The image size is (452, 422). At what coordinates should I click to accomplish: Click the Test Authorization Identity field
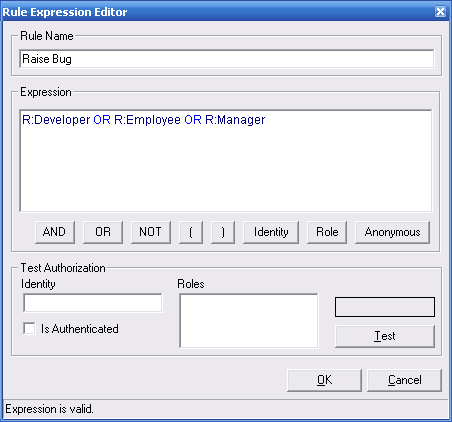pos(93,303)
